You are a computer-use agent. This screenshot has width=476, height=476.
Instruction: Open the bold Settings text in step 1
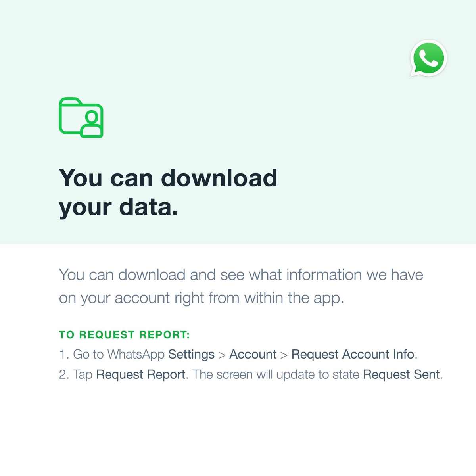[191, 354]
